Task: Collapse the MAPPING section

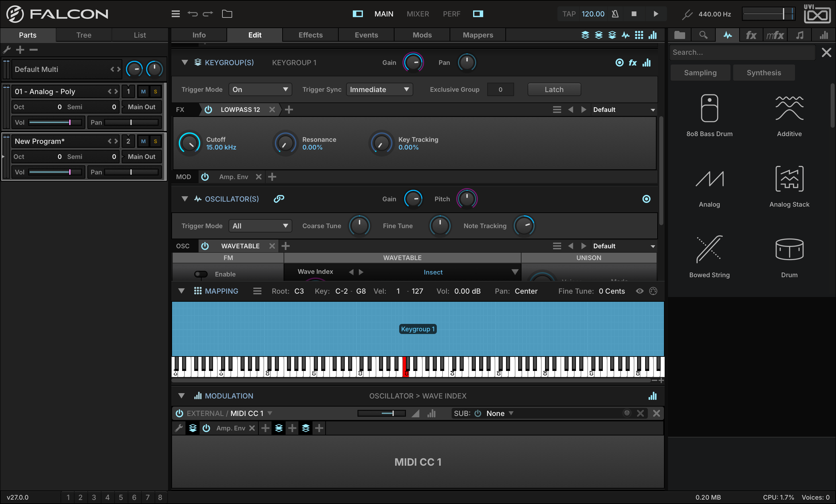Action: click(181, 291)
